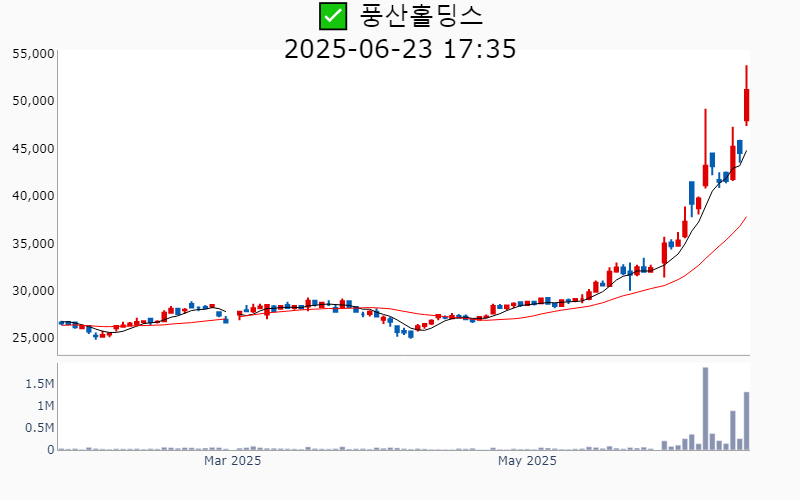
Task: Click the 35,000 price axis label
Action: pos(33,243)
